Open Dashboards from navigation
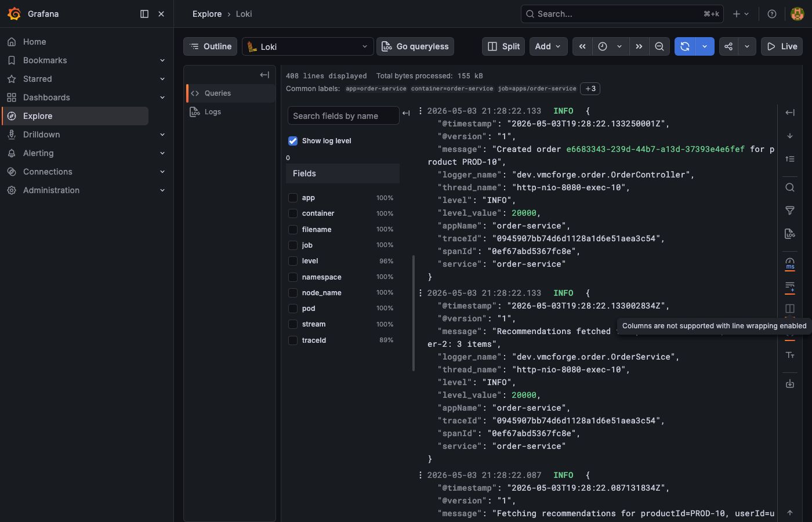 point(46,97)
